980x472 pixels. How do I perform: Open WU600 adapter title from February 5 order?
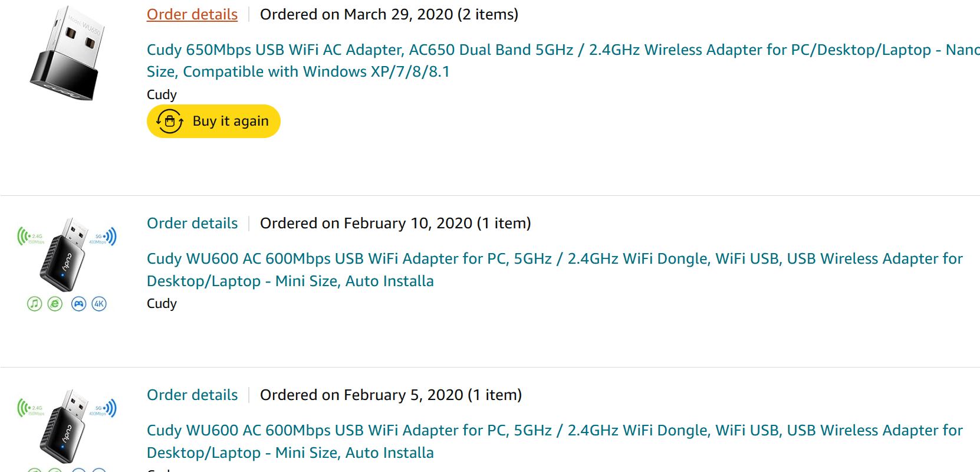tap(555, 441)
